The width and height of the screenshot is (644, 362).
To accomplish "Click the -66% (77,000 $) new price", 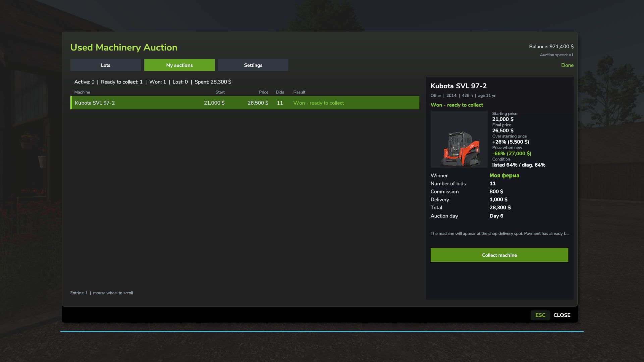I will click(512, 153).
